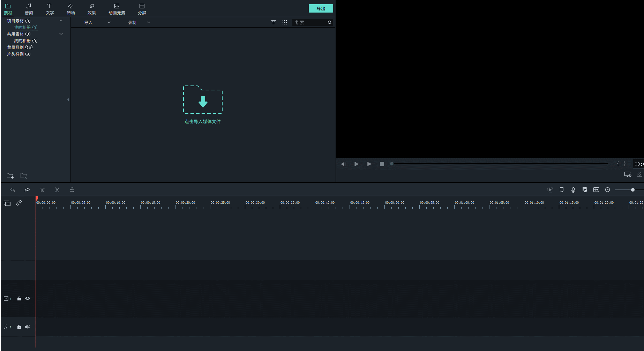
Task: Redo the timeline action
Action: pyautogui.click(x=27, y=190)
